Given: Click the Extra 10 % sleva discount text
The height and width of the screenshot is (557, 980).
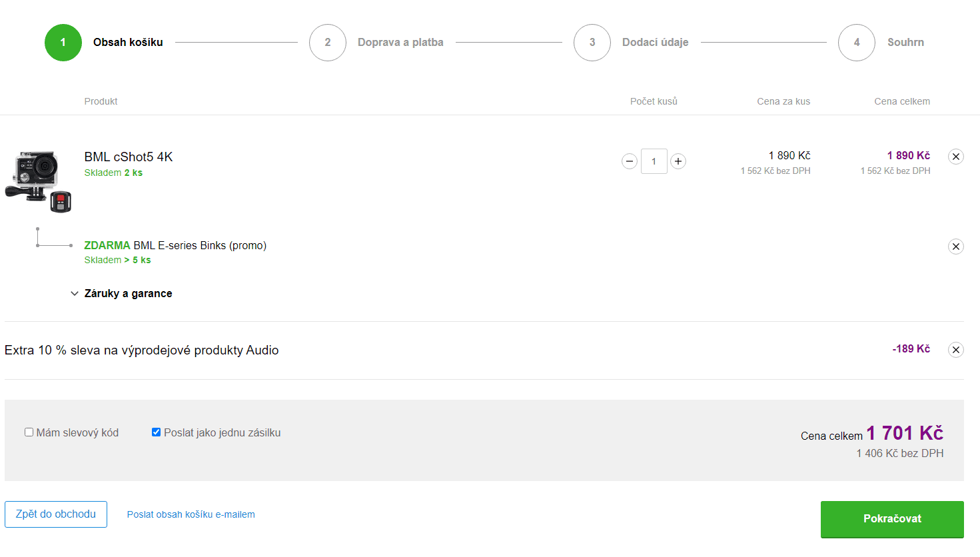Looking at the screenshot, I should coord(141,350).
